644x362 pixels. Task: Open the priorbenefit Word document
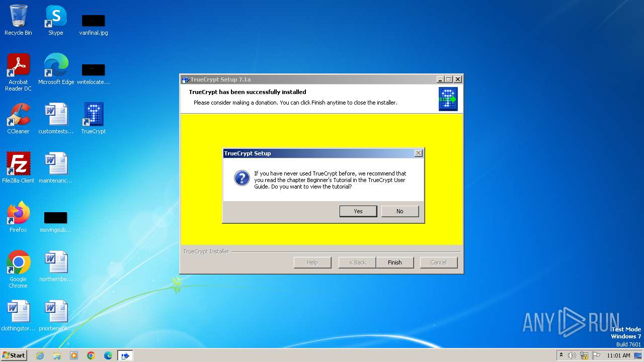point(56,315)
